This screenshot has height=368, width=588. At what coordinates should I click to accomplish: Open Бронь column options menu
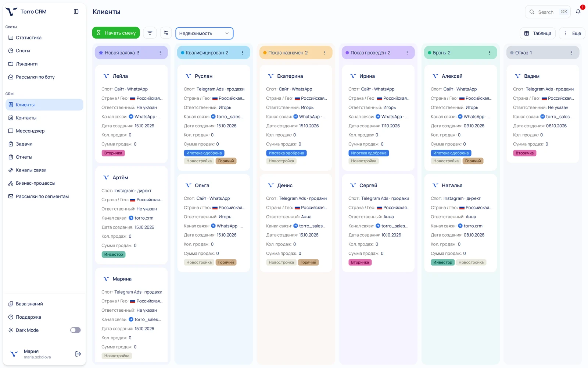click(x=490, y=53)
